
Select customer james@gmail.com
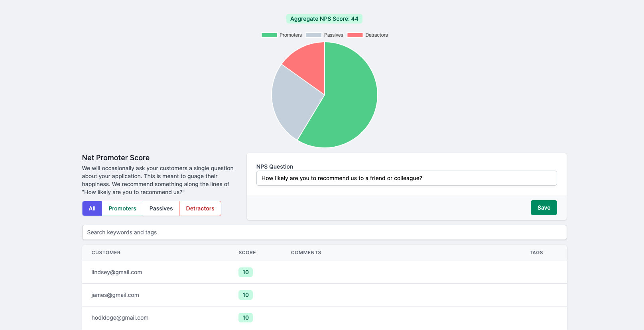115,295
